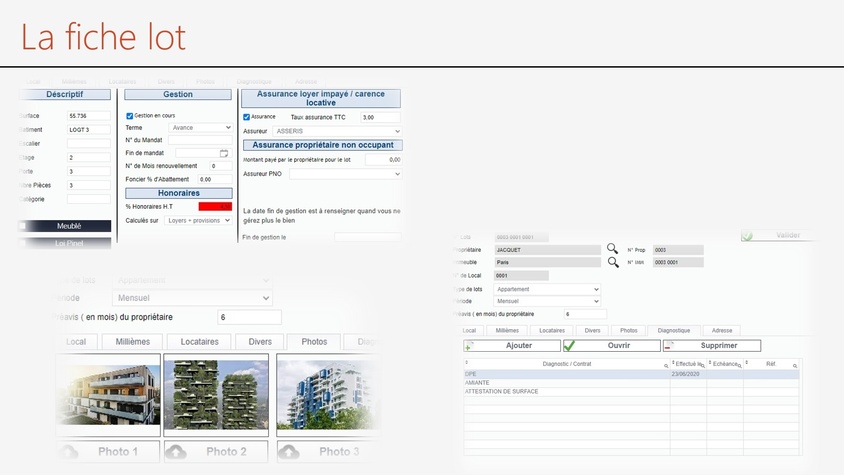Click the search icon in Echéance header
Image resolution: width=844 pixels, height=475 pixels.
coord(740,366)
